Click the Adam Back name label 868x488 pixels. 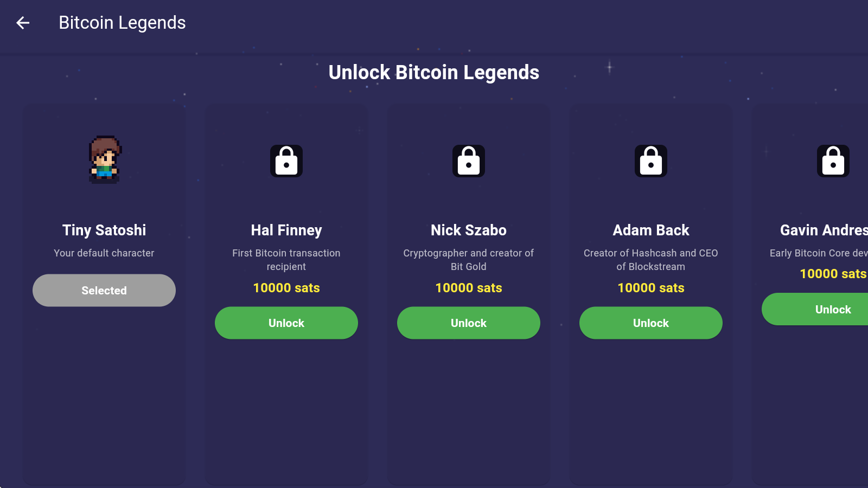pos(651,230)
